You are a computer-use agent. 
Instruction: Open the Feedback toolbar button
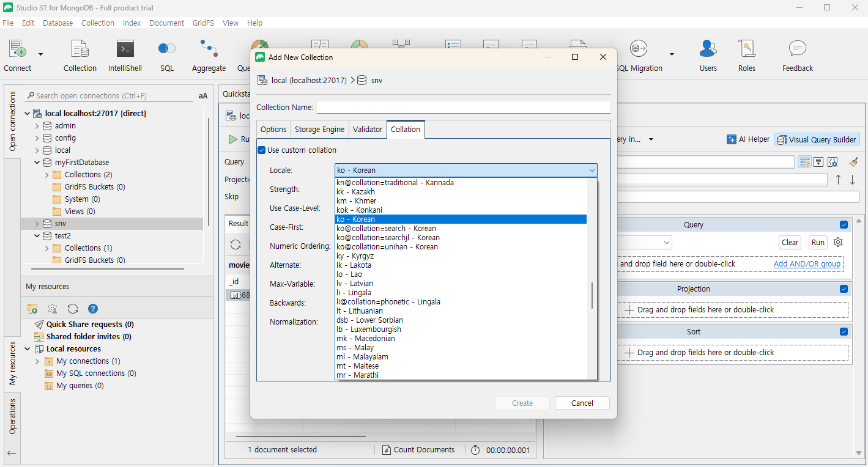(x=798, y=56)
